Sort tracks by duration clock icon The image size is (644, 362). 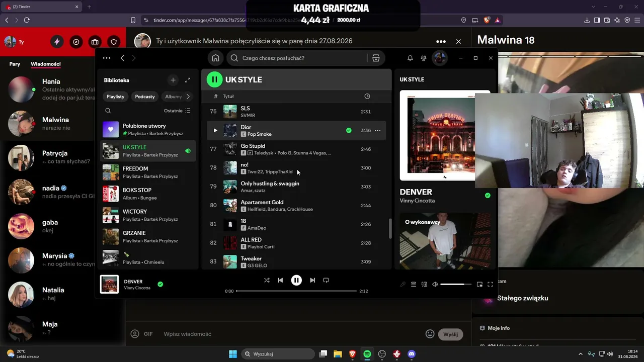click(x=367, y=96)
